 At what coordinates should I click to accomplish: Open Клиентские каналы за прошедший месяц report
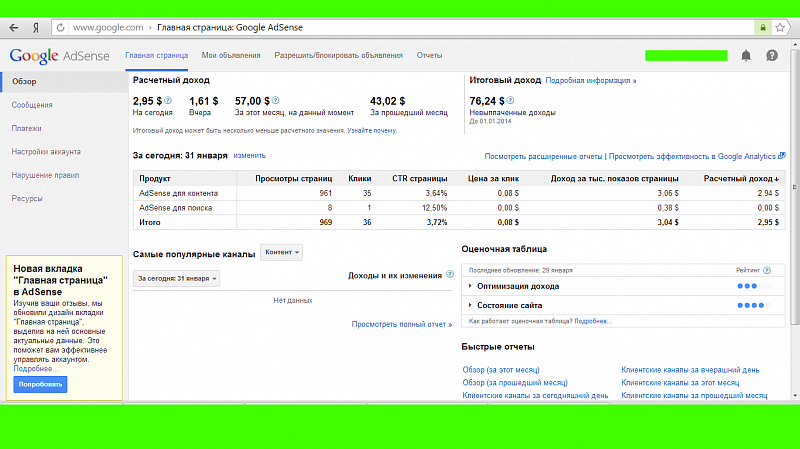[x=694, y=395]
